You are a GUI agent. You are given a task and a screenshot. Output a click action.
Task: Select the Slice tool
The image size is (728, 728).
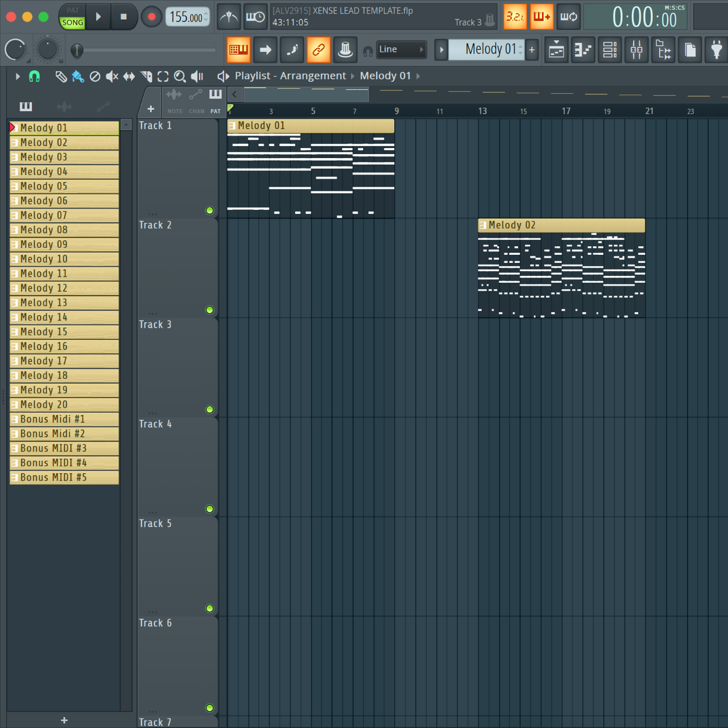[146, 76]
